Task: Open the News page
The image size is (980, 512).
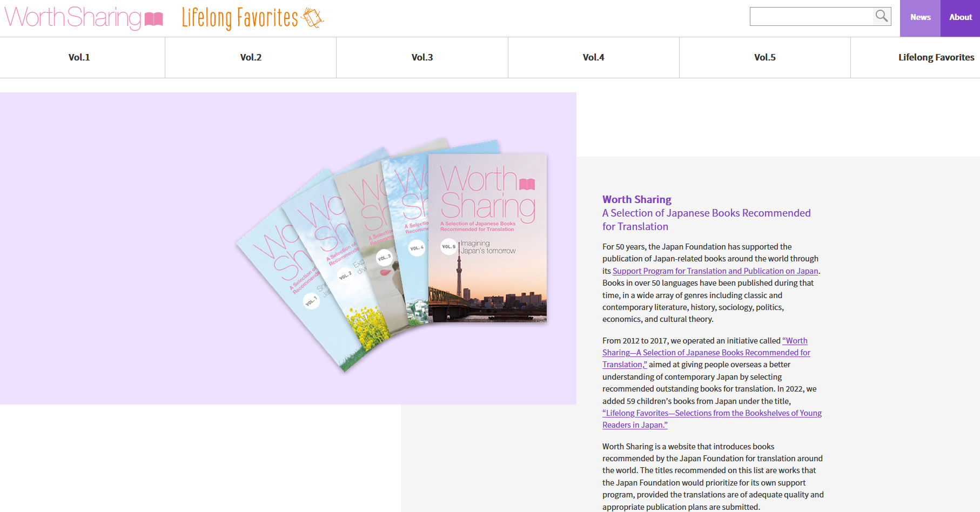Action: (x=920, y=18)
